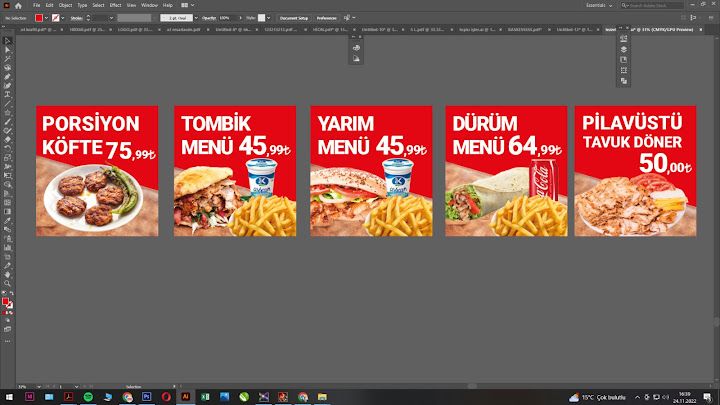Image resolution: width=720 pixels, height=405 pixels.
Task: Open the Effect menu
Action: (x=115, y=5)
